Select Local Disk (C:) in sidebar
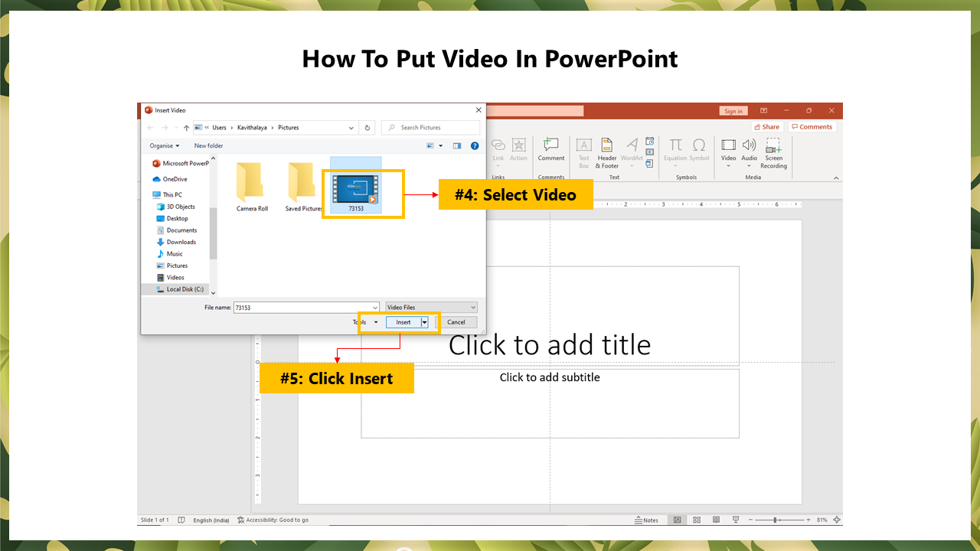Image resolution: width=980 pixels, height=551 pixels. pyautogui.click(x=185, y=289)
